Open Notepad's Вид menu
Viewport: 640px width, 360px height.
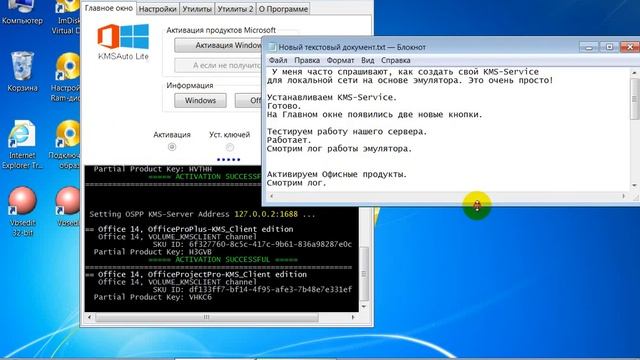tap(367, 60)
